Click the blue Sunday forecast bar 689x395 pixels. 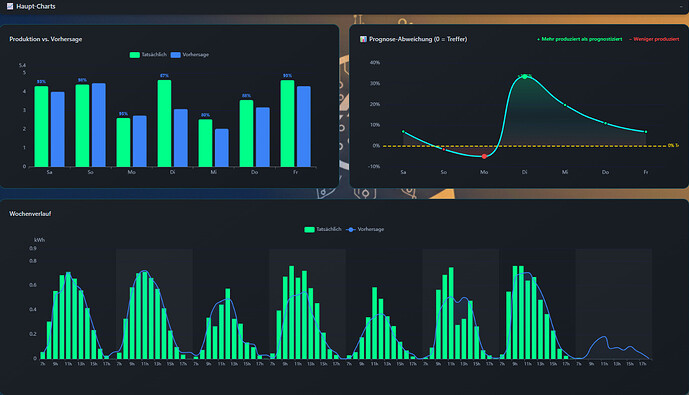click(98, 125)
